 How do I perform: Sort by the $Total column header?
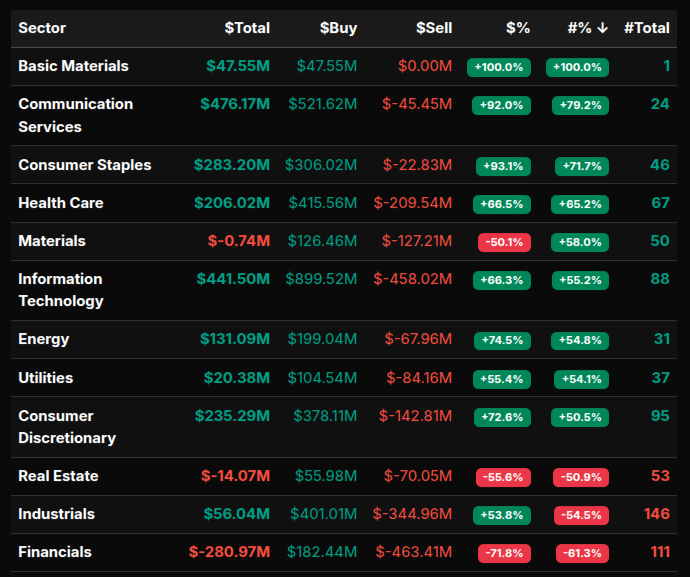(x=246, y=28)
